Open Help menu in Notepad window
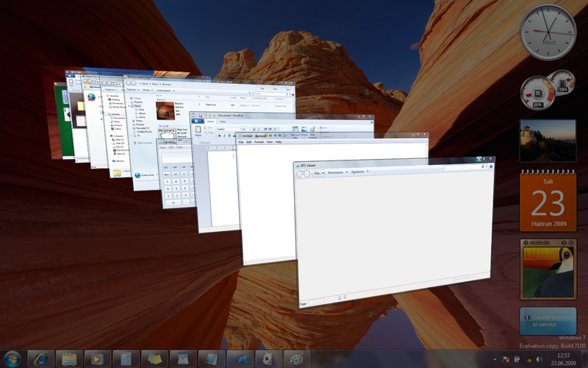Screen dimensions: 588x368 tap(279, 142)
